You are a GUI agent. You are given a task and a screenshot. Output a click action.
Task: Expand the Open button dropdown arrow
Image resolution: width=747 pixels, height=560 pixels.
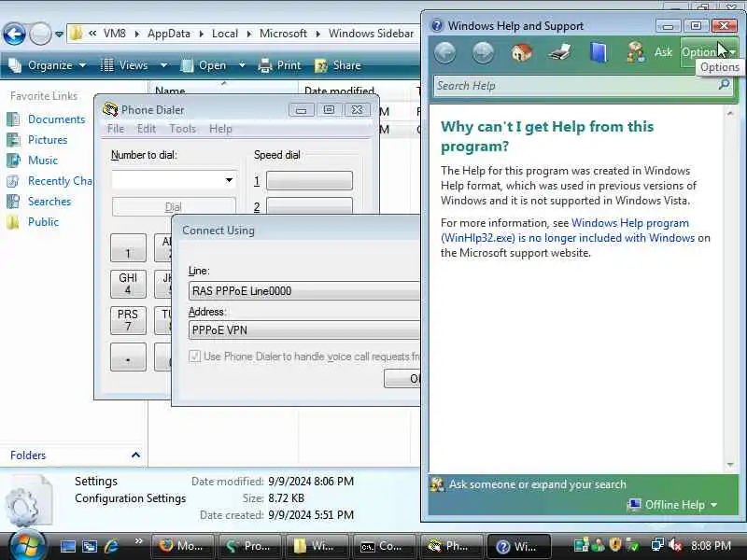[242, 65]
